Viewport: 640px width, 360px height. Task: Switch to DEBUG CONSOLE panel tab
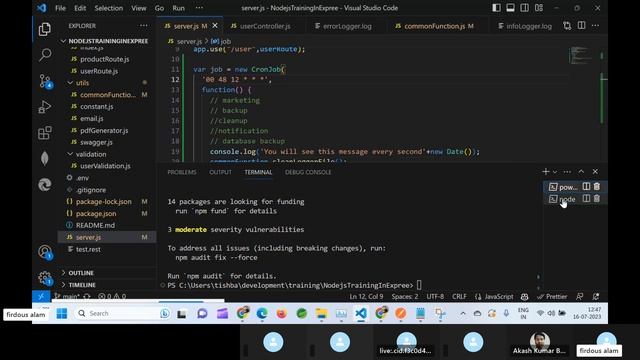[308, 172]
